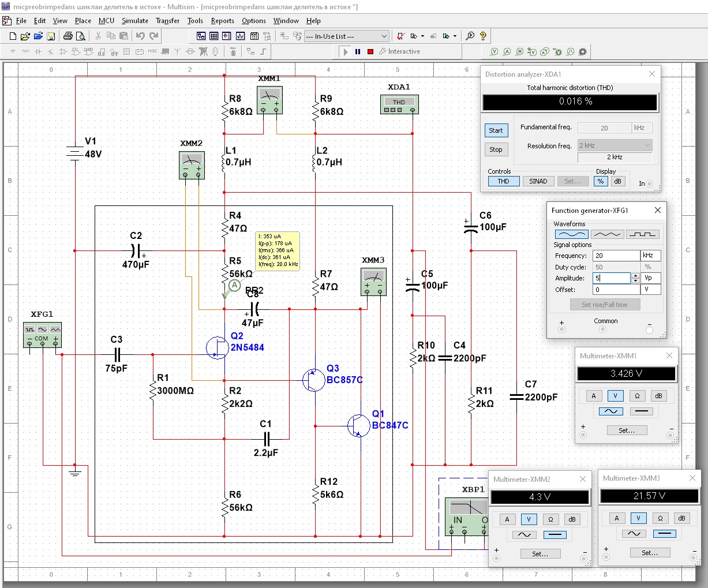Click Set... button in Multimeter-XMM3
Screen dimensions: 708x588
coord(650,553)
